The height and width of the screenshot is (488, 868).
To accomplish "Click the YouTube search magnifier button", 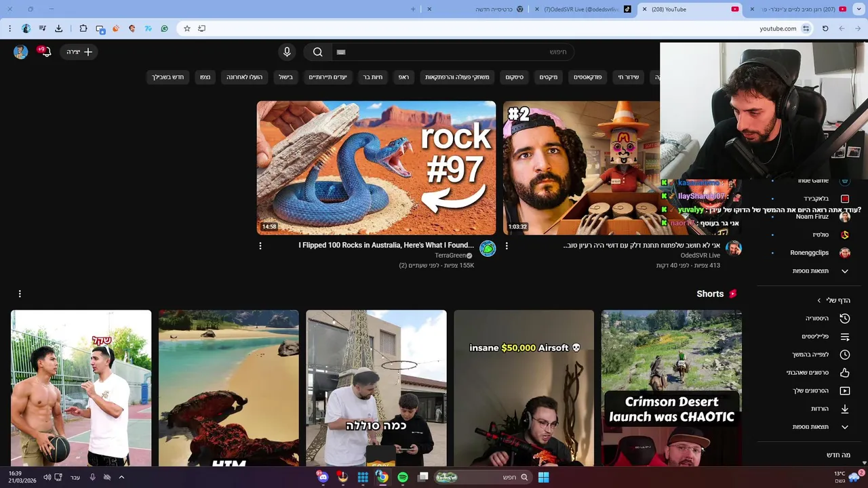I will point(317,52).
